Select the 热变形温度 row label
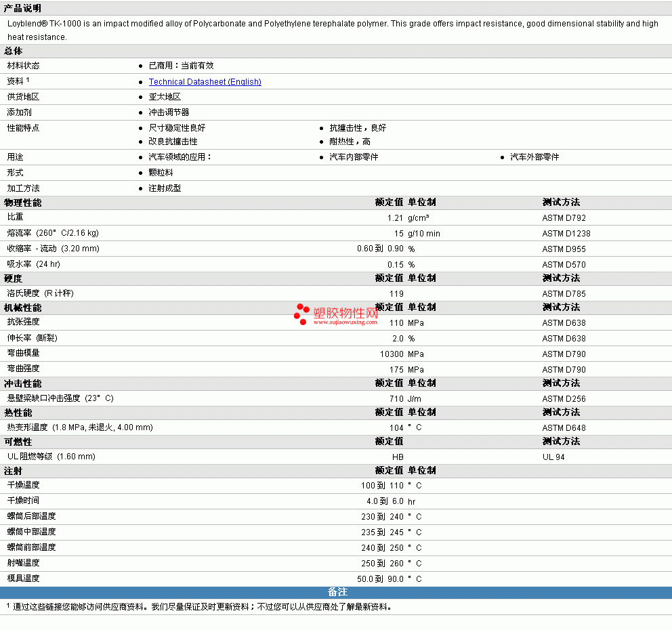 coord(80,427)
